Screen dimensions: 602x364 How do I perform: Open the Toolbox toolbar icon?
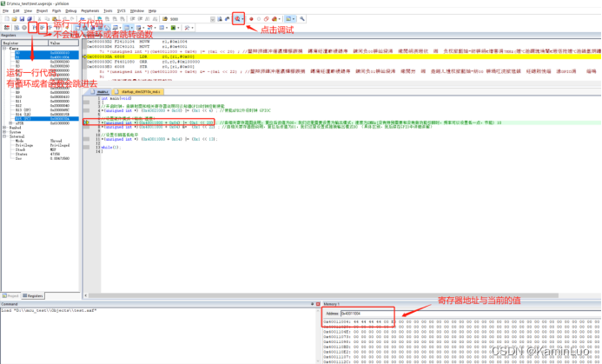[187, 28]
